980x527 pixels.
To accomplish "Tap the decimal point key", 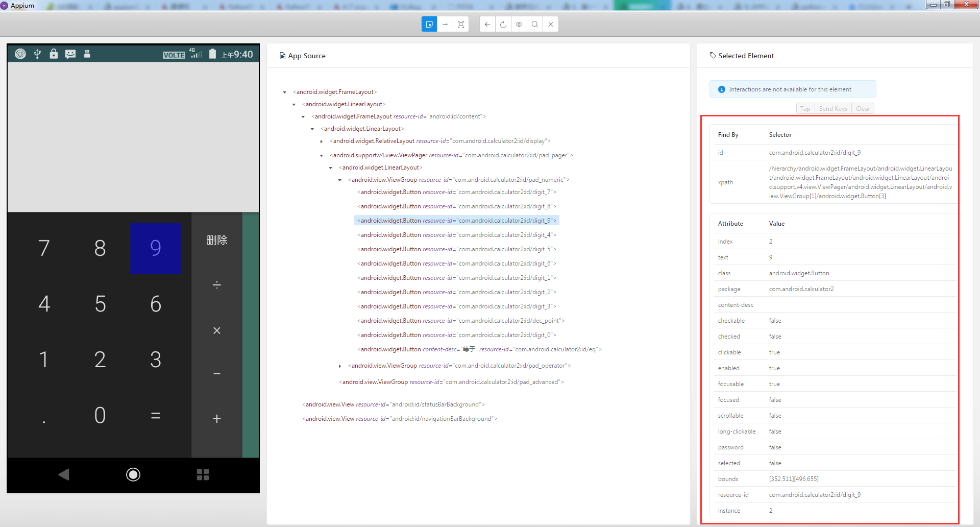I will (44, 421).
